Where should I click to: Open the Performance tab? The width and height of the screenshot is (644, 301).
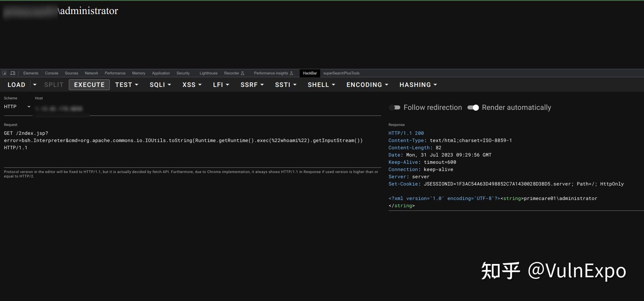[x=115, y=73]
